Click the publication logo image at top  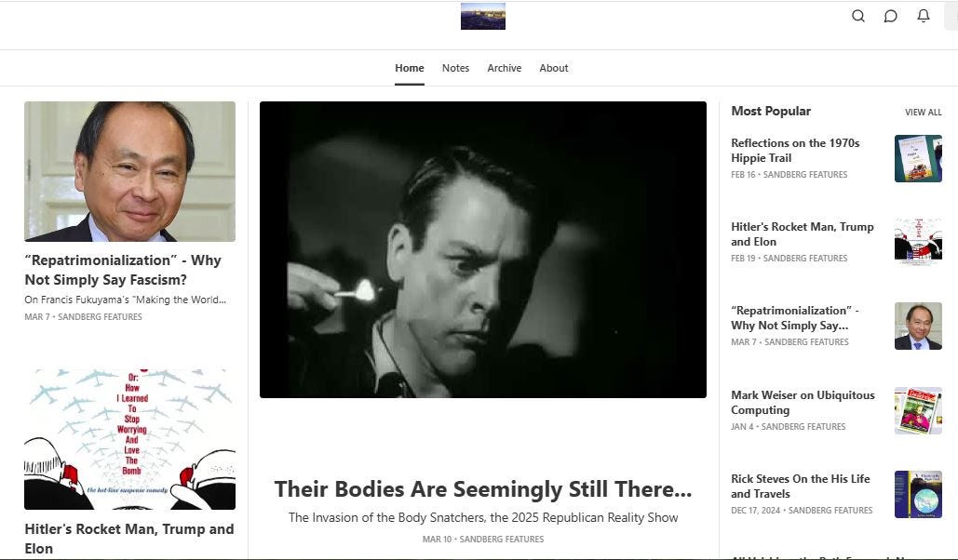[482, 16]
